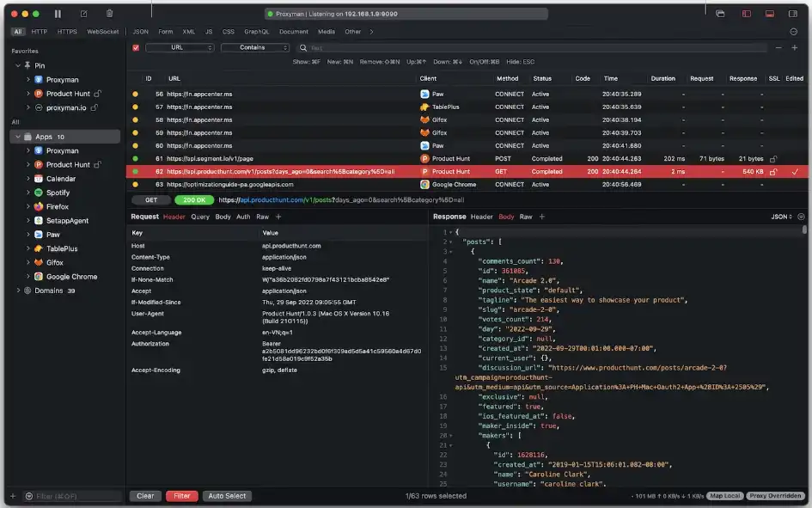Toggle Auto Select in bottom bar
The image size is (812, 508).
point(227,496)
